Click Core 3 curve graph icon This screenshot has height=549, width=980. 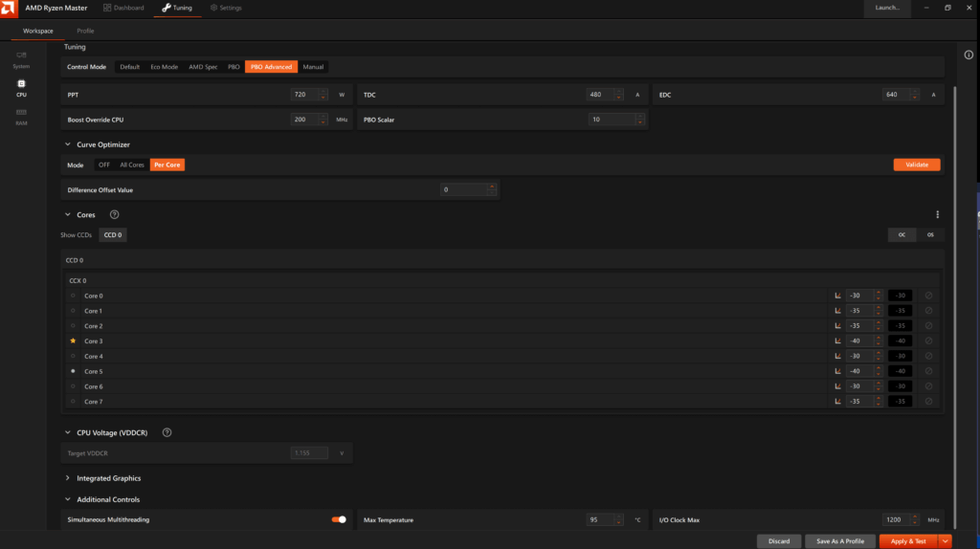837,341
